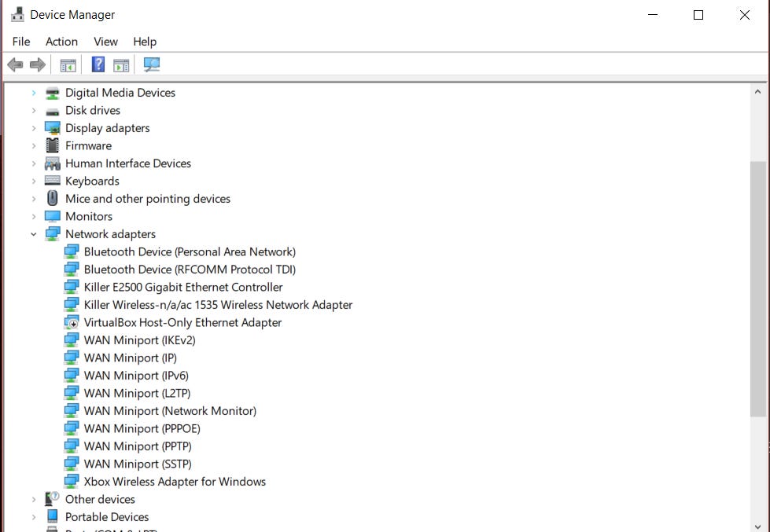
Task: Click the Back arrow toolbar icon
Action: [15, 64]
